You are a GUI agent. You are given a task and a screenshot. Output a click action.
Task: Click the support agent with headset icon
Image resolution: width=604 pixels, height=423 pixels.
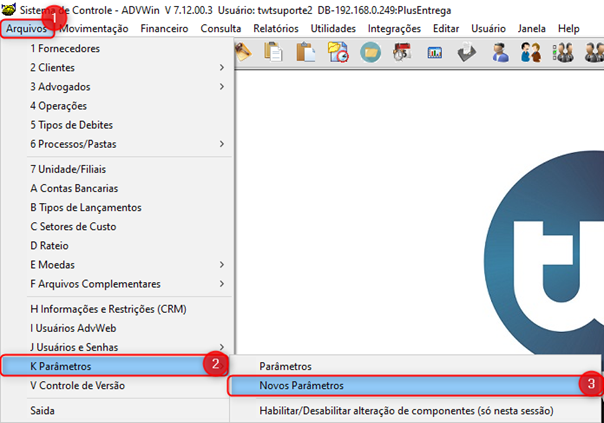[x=500, y=52]
